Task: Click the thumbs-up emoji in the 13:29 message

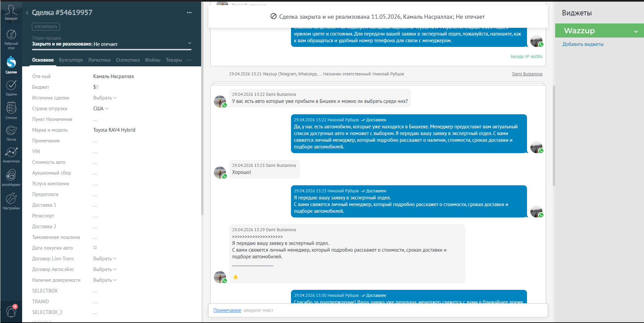Action: pyautogui.click(x=236, y=277)
